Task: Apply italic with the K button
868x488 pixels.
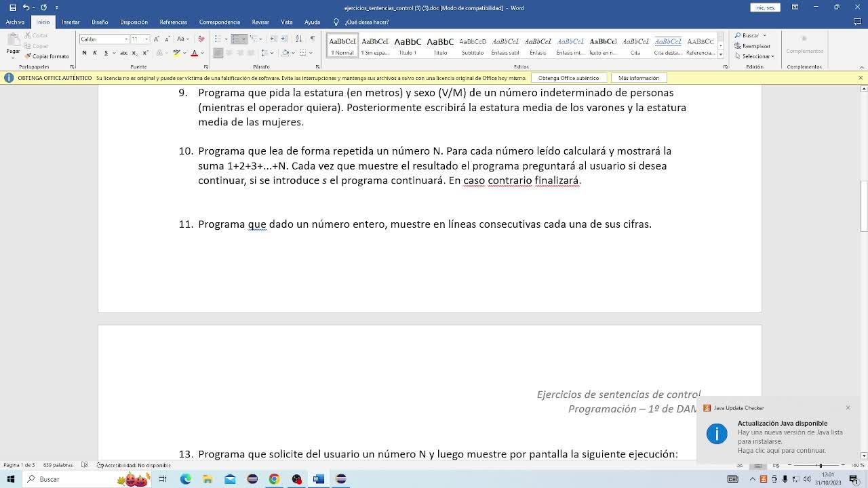Action: point(95,53)
